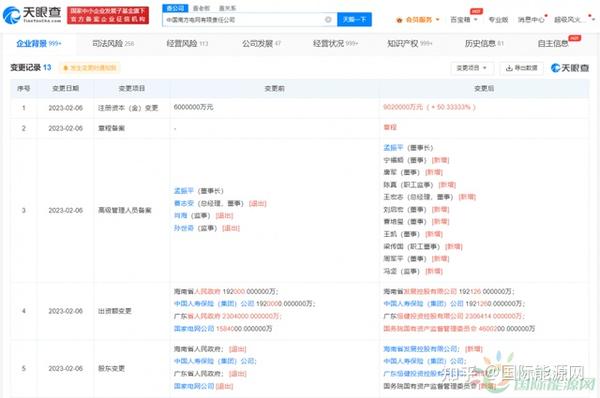Click the download icon in 导出数据
This screenshot has width=600, height=398.
coord(509,68)
